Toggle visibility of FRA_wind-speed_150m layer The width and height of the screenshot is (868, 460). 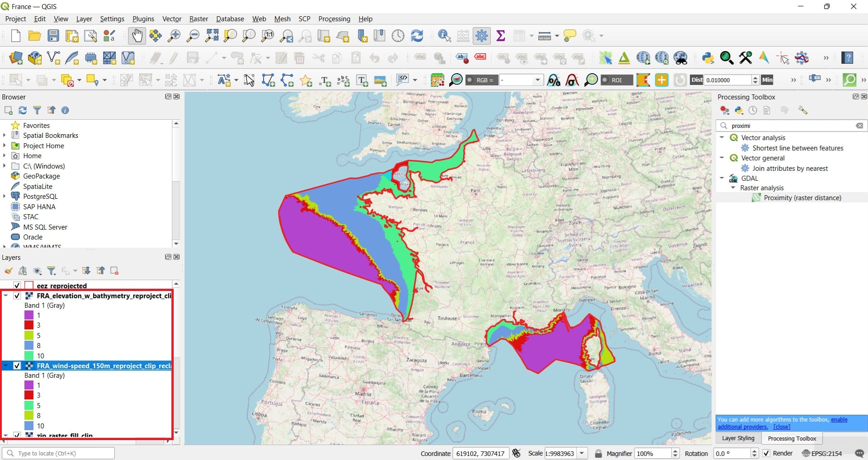pos(17,366)
